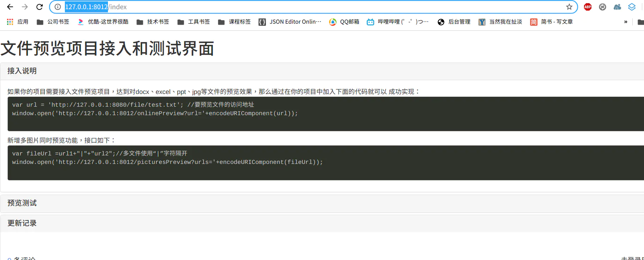Open the 工具书签 bookmark folder
Screen dimensions: 644x260
[x=194, y=22]
